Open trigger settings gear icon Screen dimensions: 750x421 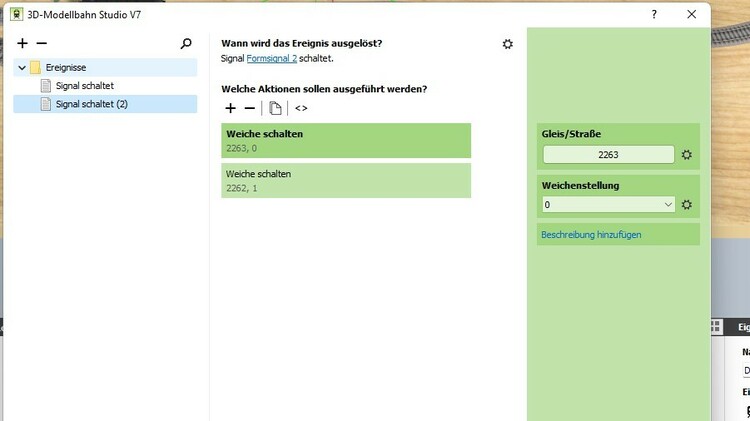pyautogui.click(x=507, y=44)
